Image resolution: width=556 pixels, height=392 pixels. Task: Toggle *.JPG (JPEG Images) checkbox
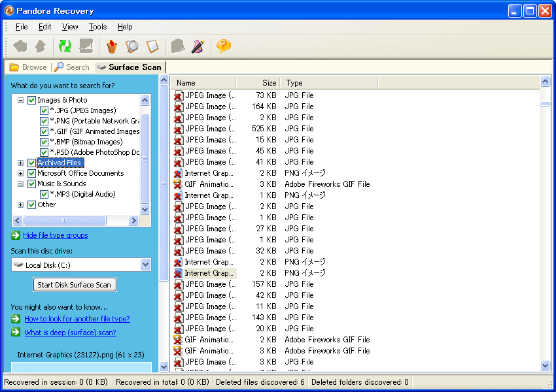pos(44,110)
